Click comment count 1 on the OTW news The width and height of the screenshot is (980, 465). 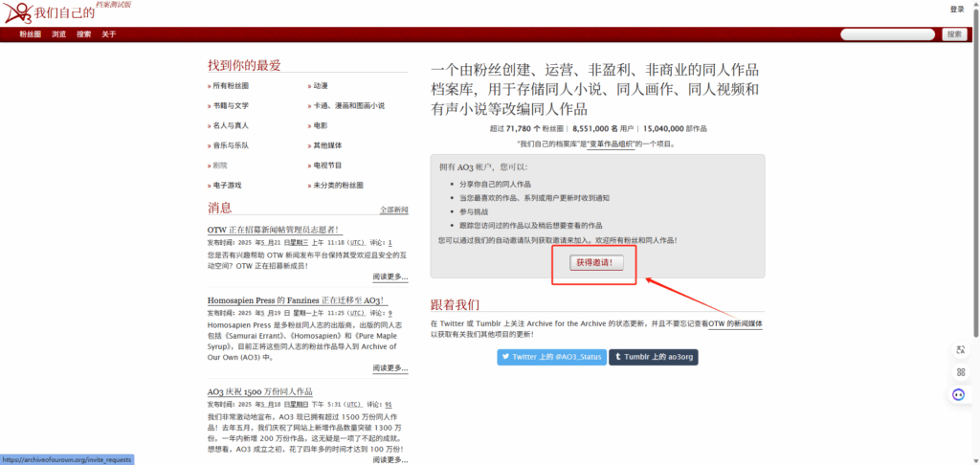point(390,242)
